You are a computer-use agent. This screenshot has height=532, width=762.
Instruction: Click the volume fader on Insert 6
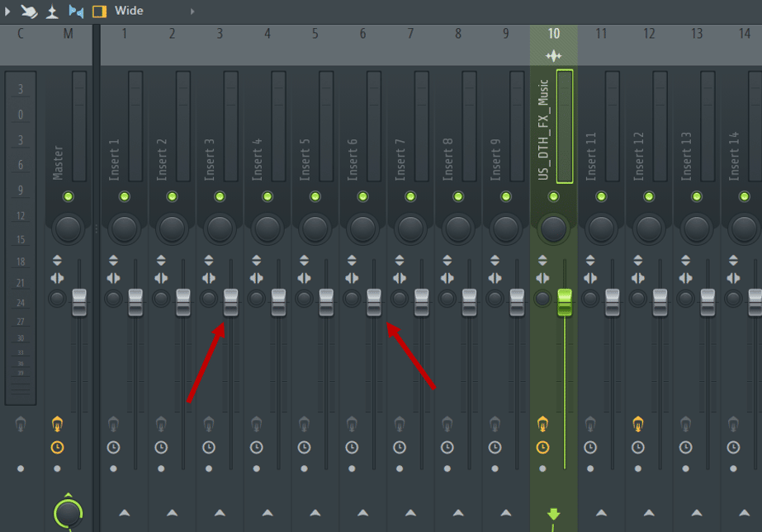(x=374, y=303)
